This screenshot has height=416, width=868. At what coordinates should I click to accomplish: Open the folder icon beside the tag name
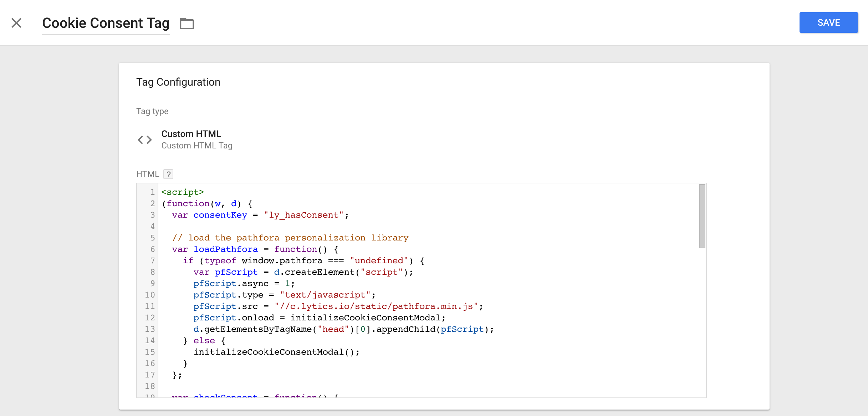click(x=187, y=24)
